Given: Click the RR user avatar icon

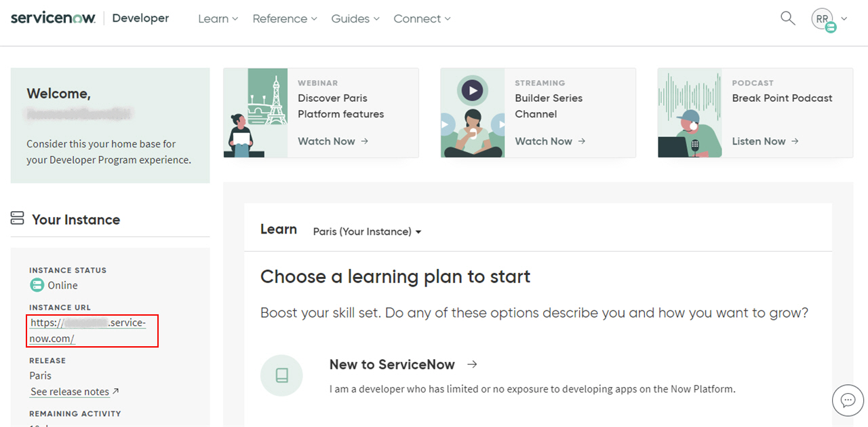Looking at the screenshot, I should click(x=823, y=19).
